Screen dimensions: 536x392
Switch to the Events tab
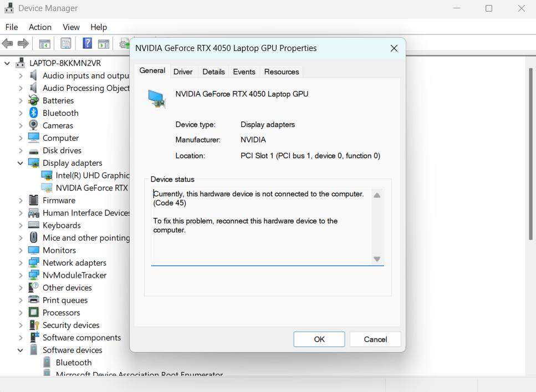coord(244,72)
